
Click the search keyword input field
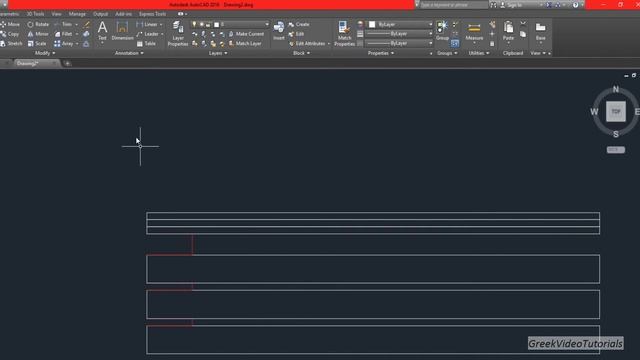(453, 5)
